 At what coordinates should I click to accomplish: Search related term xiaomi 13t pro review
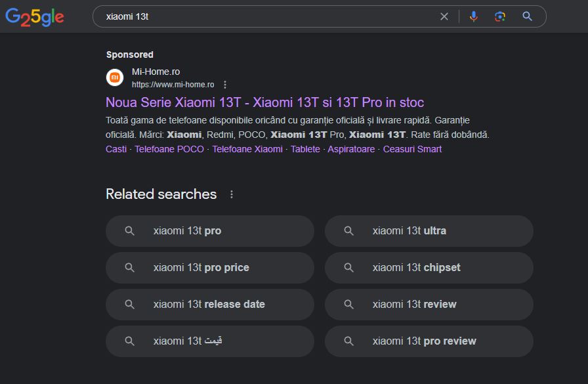coord(429,341)
